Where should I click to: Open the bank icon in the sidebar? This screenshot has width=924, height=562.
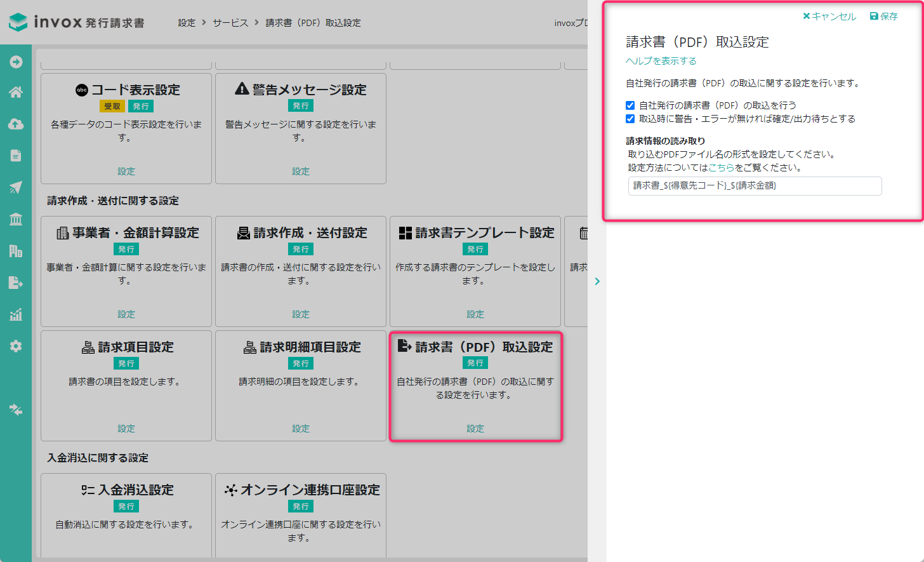16,219
